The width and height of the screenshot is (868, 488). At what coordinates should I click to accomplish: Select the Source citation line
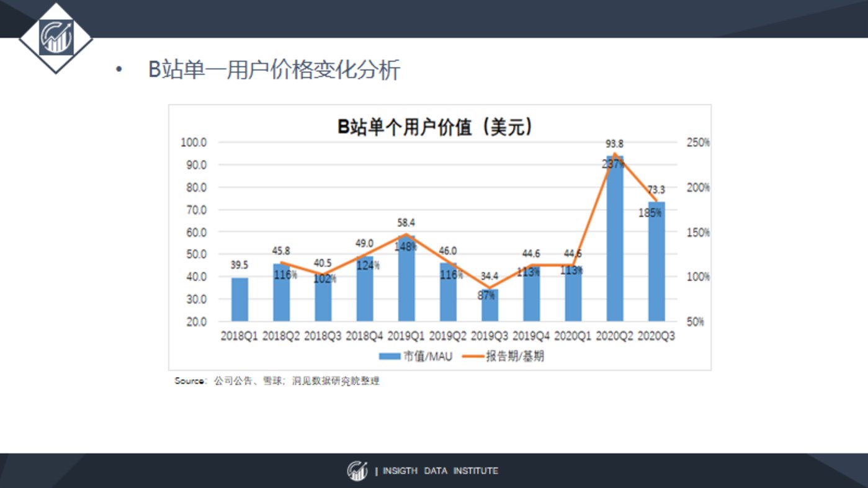(277, 381)
